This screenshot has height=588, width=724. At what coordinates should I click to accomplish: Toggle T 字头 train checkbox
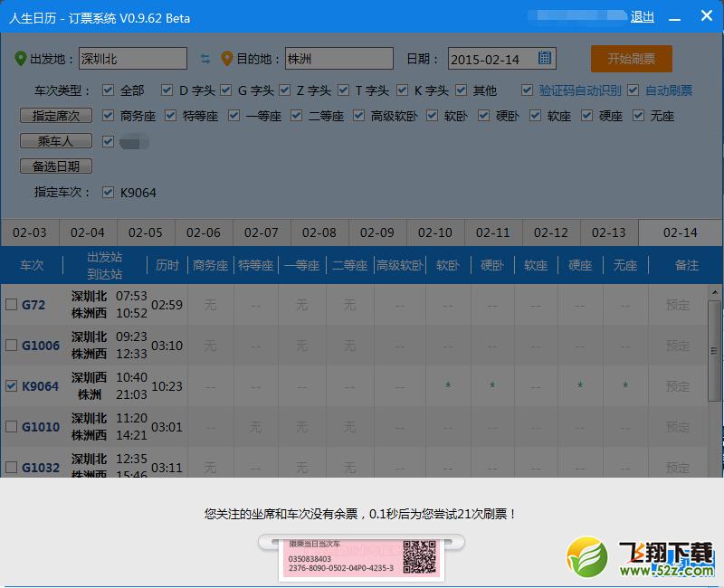click(343, 90)
